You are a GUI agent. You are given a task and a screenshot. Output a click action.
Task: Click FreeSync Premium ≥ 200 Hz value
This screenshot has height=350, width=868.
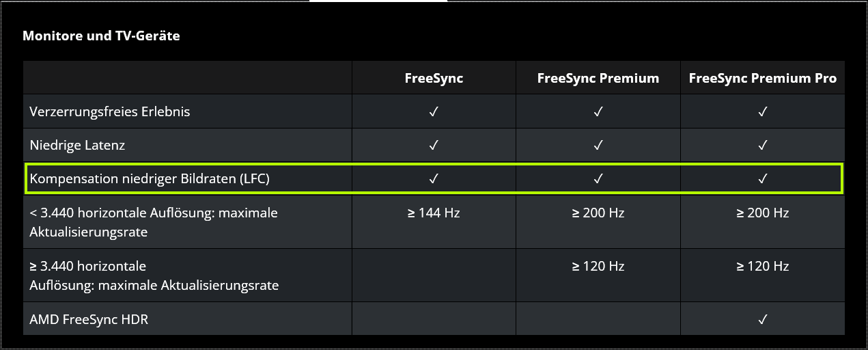click(598, 213)
